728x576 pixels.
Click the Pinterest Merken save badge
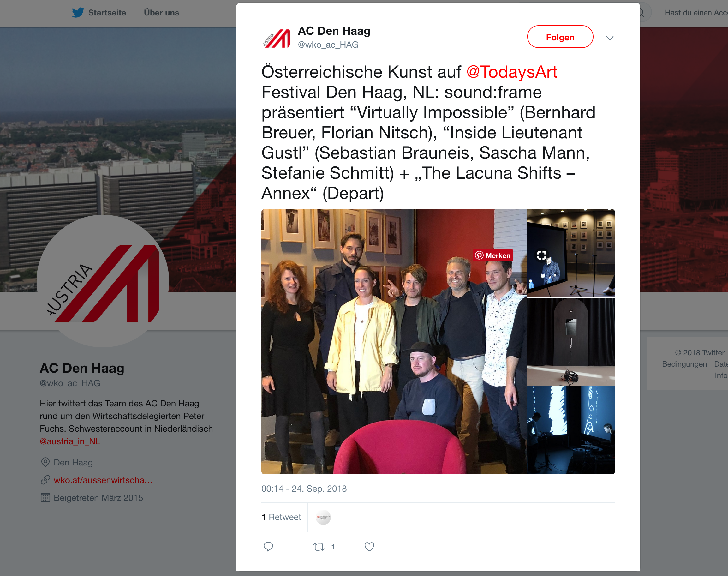[493, 255]
